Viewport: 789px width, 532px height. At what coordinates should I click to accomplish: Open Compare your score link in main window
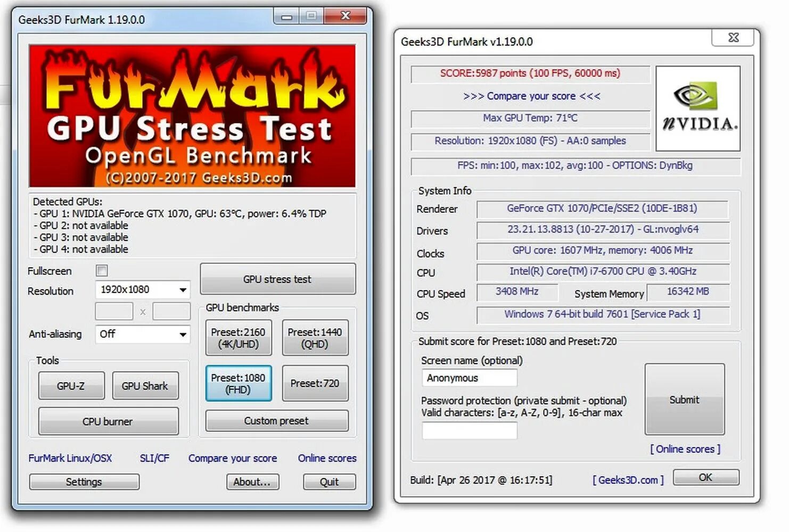point(233,458)
